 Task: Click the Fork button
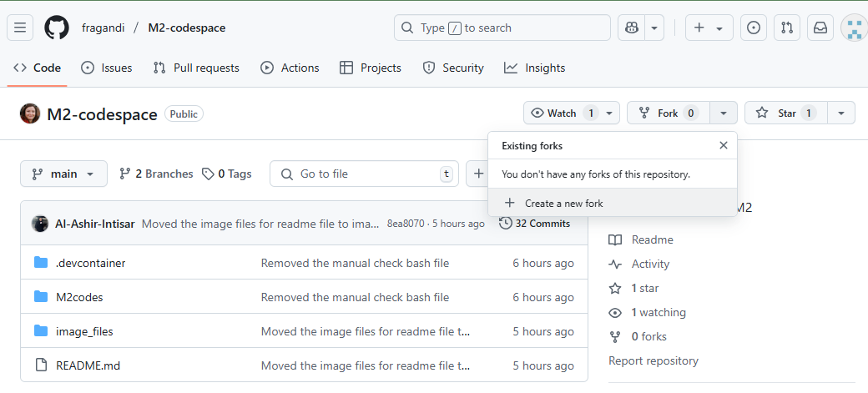669,113
